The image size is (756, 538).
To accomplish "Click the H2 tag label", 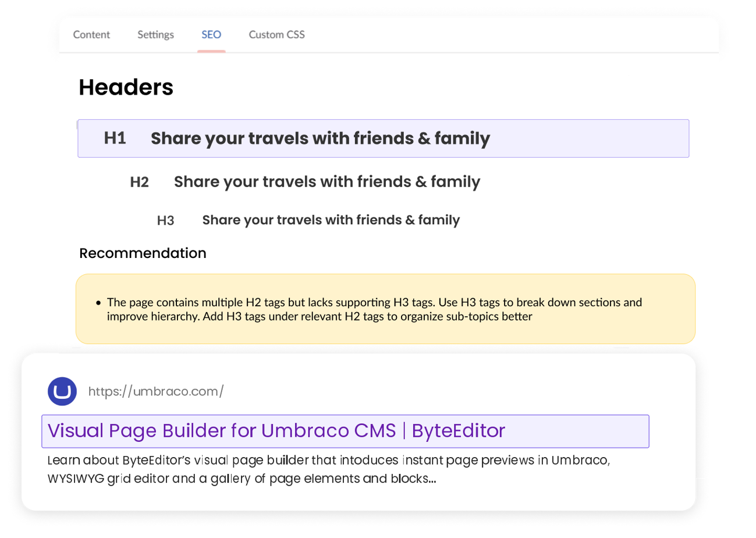I will [139, 182].
